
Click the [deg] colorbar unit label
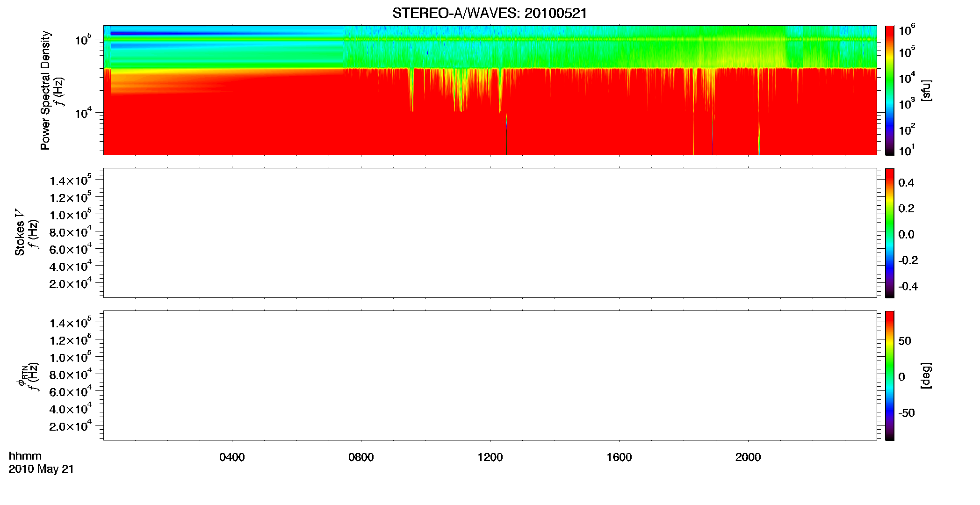926,375
